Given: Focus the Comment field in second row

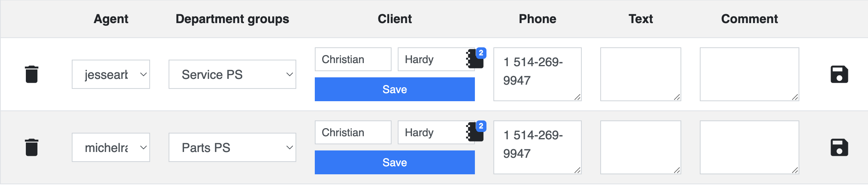Looking at the screenshot, I should (750, 147).
